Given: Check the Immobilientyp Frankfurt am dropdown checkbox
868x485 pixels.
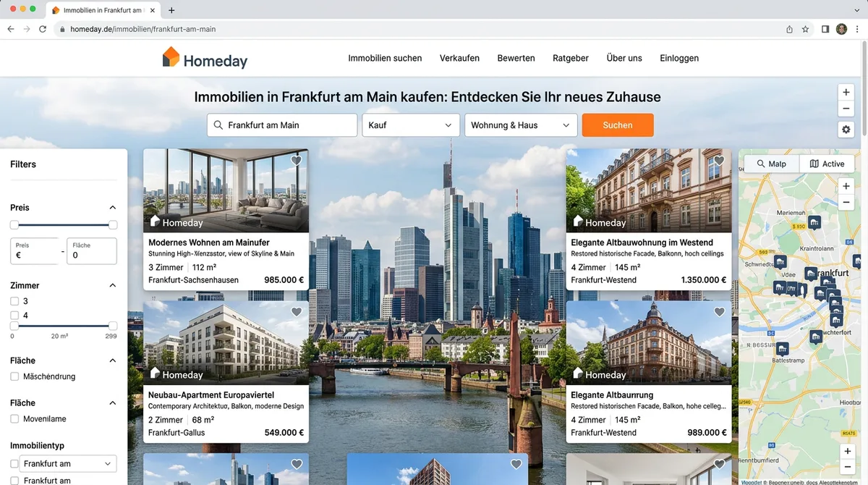Looking at the screenshot, I should 14,463.
